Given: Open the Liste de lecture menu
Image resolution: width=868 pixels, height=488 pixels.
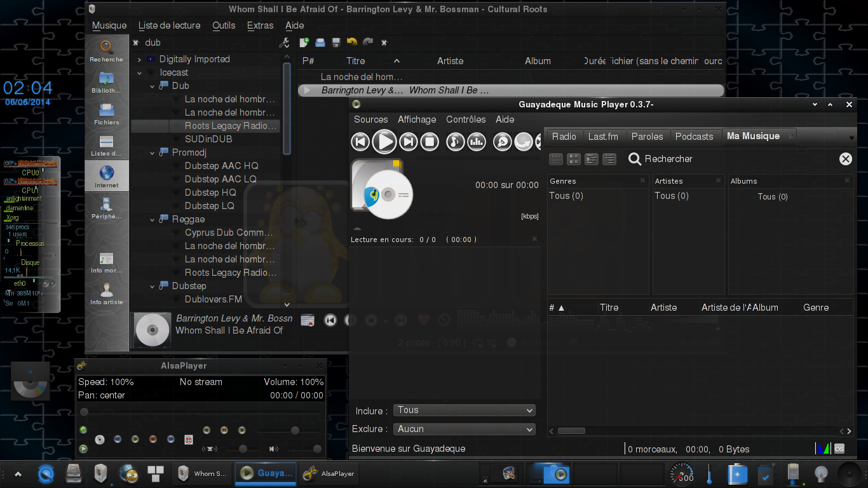Looking at the screenshot, I should (x=169, y=25).
